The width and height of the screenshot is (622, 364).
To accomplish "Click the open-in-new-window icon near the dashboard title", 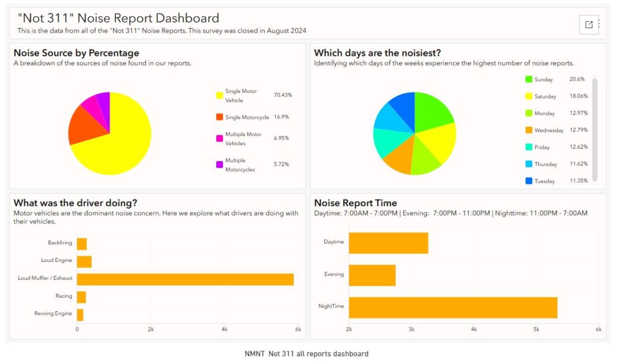I will (x=588, y=24).
